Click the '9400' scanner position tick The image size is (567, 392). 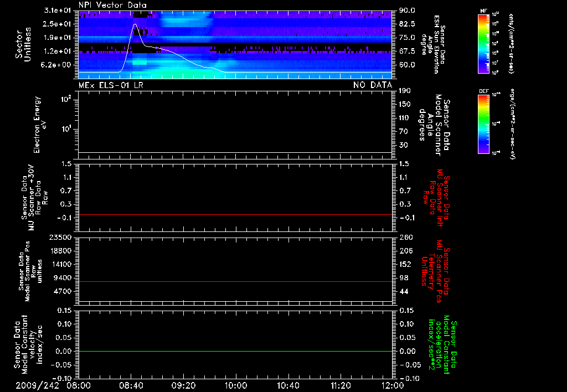point(62,278)
